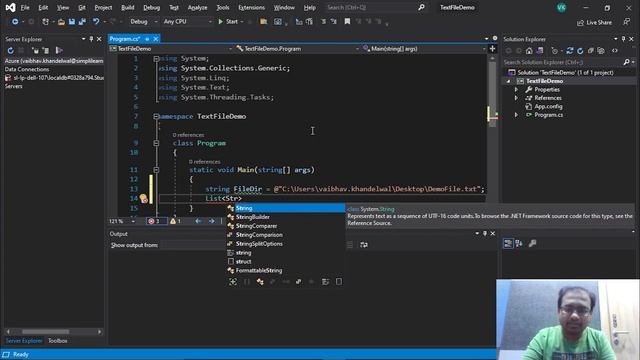Click the Home icon in Solution Explorer
640x360 pixels.
tap(529, 51)
